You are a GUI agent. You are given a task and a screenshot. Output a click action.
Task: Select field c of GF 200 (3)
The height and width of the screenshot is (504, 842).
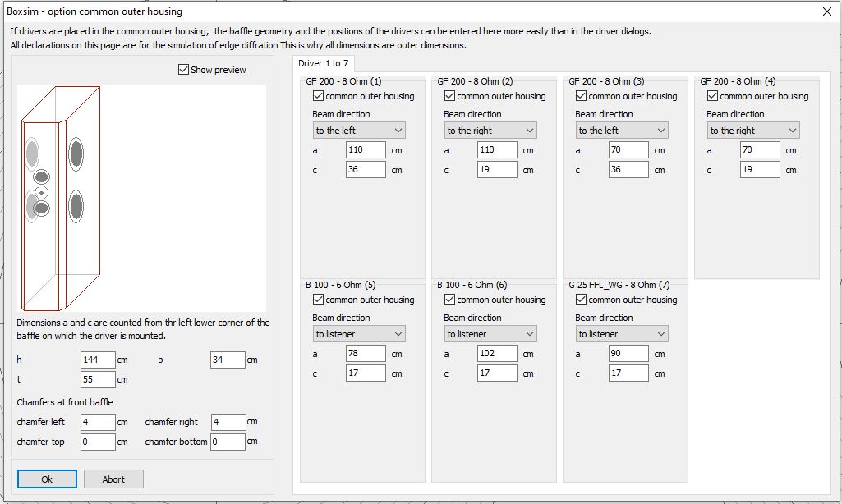coord(628,170)
